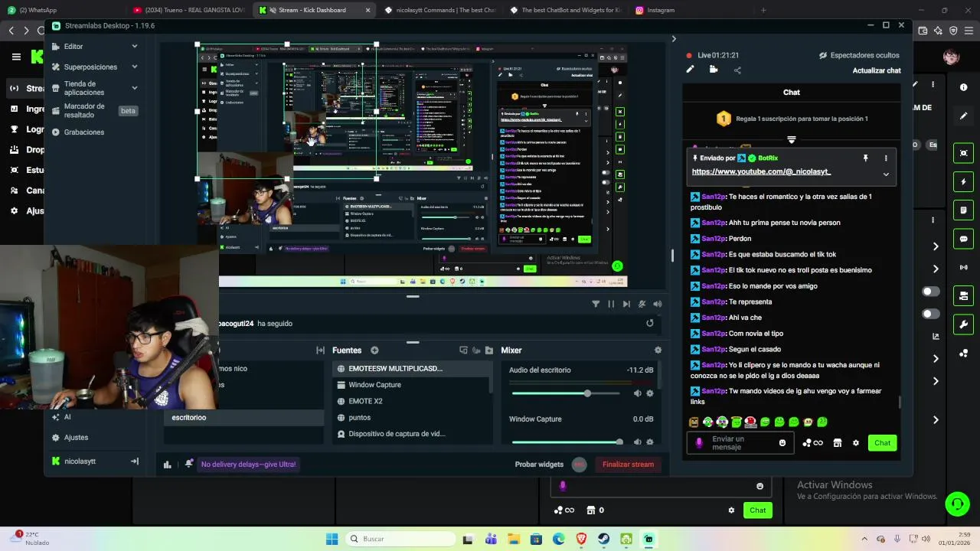
Task: Click the profile avatar in the Kick header
Action: click(951, 57)
